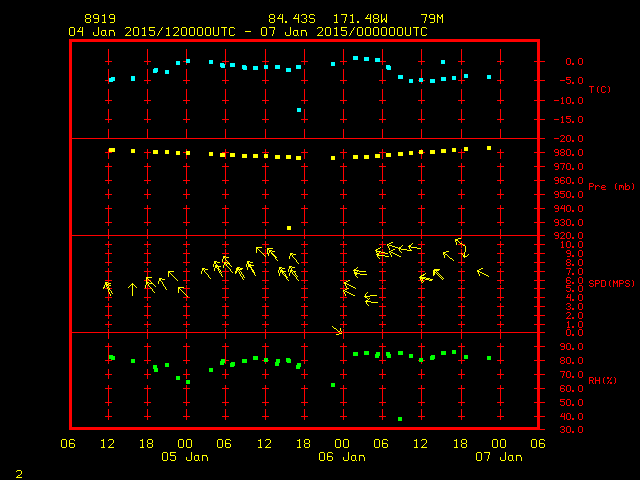Select the Pre (mb) pressure axis label

tap(610, 186)
